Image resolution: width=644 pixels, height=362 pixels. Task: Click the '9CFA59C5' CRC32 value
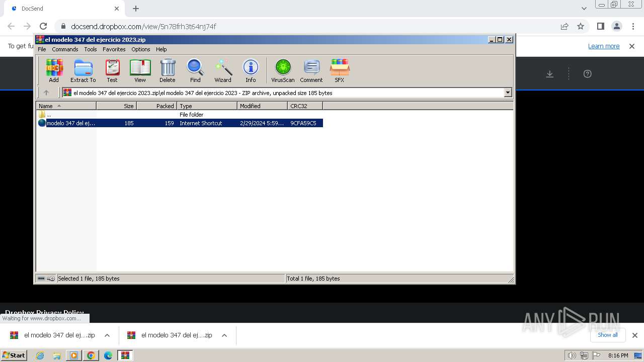303,123
